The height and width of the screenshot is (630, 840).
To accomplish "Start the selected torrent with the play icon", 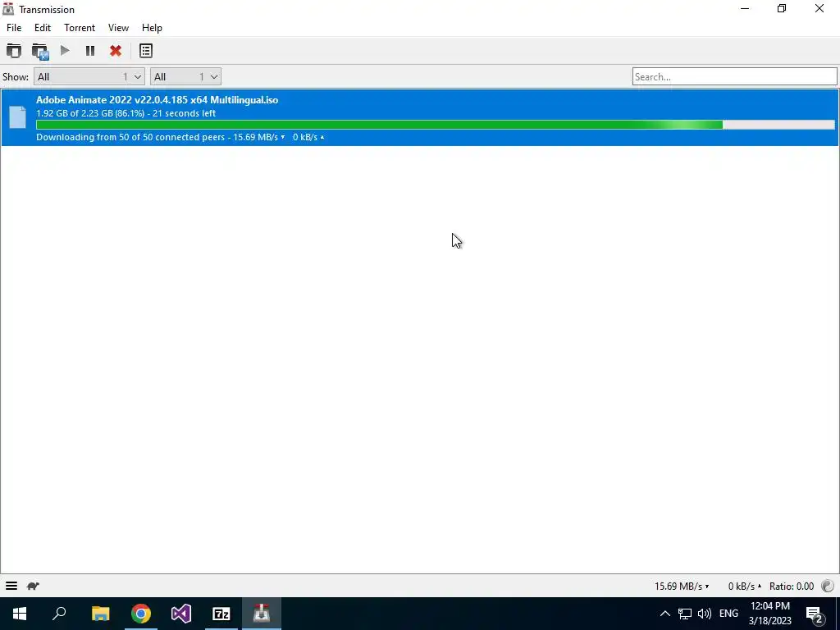I will [x=65, y=51].
